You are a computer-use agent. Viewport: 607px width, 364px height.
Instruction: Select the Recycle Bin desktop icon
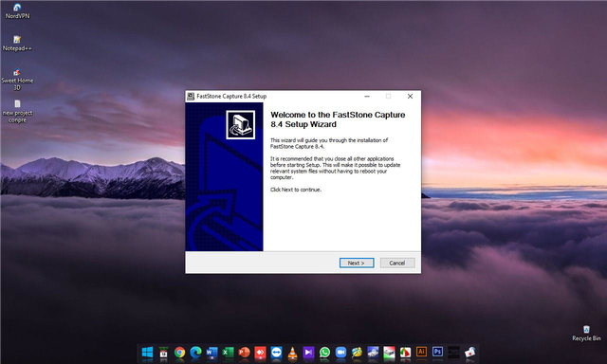tap(586, 333)
